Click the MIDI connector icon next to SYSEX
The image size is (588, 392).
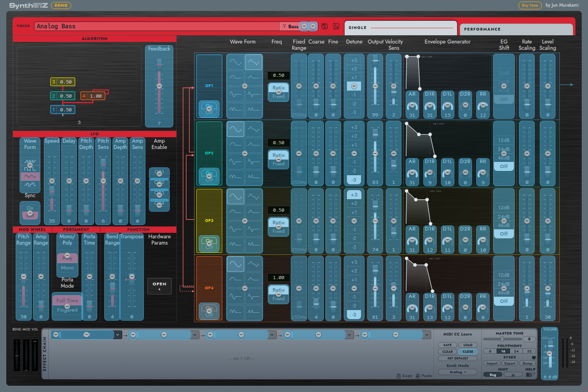pos(534,358)
